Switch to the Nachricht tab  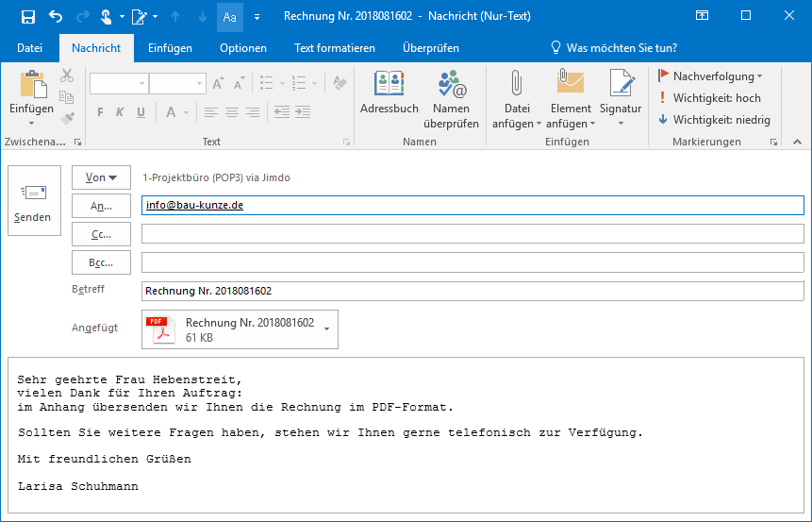coord(96,48)
